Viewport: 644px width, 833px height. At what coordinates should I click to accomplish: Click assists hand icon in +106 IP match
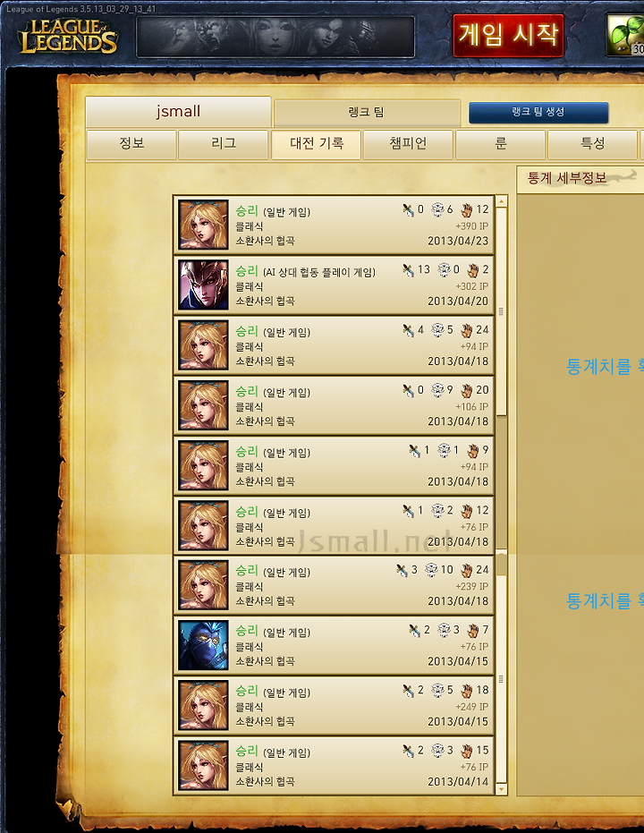(467, 390)
